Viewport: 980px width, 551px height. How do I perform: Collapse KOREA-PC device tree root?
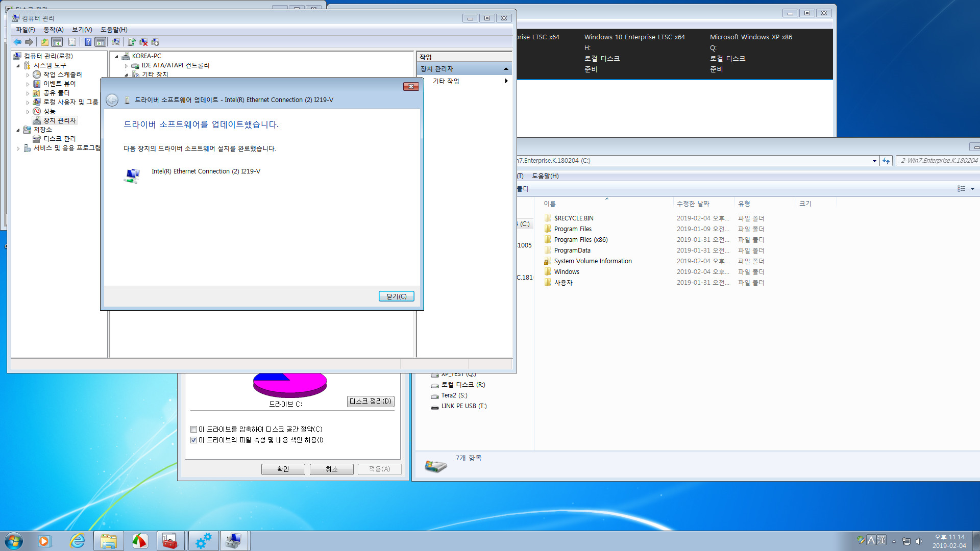[x=116, y=57]
